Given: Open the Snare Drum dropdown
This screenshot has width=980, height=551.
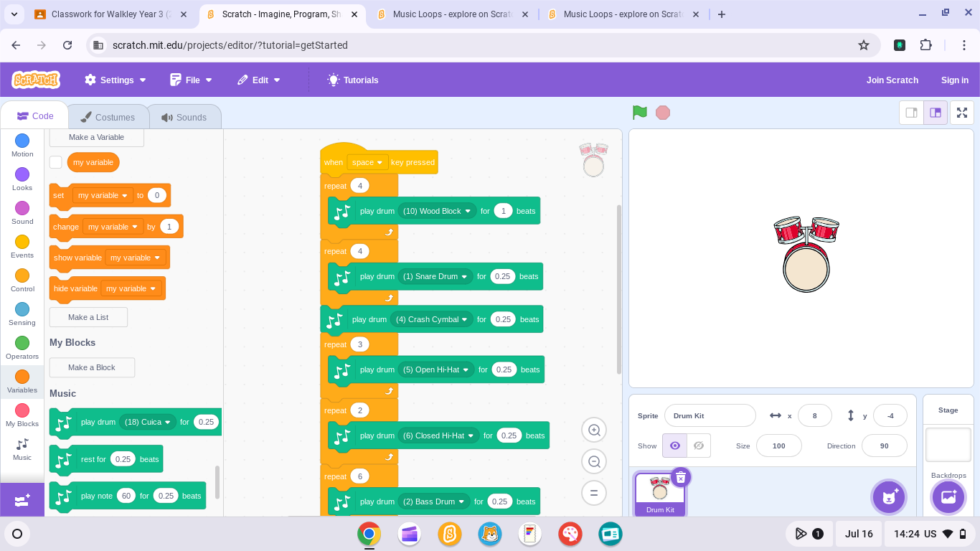Looking at the screenshot, I should click(435, 276).
